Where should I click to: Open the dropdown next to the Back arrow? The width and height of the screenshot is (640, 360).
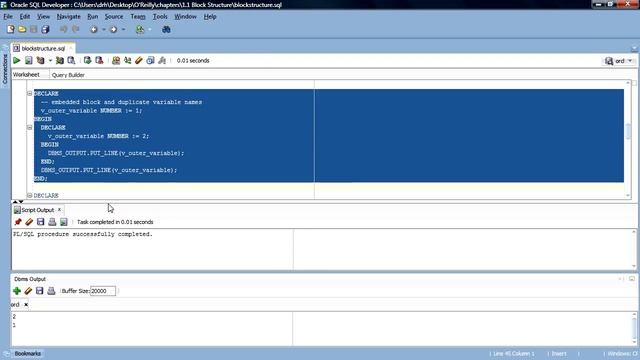[103, 29]
